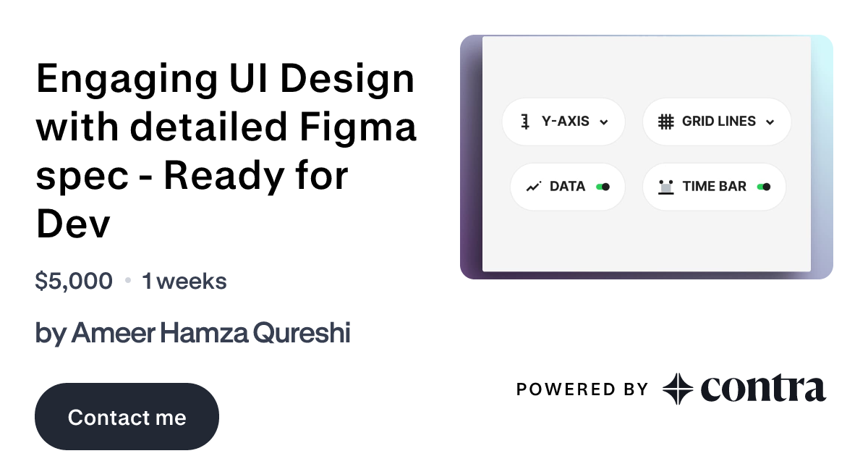Open the GRID LINES dropdown chevron

click(770, 122)
